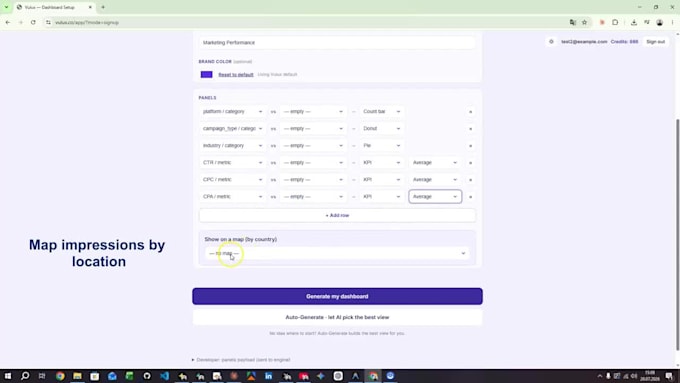Image resolution: width=680 pixels, height=383 pixels.
Task: Click Auto-Generate let AI pick button
Action: (337, 317)
